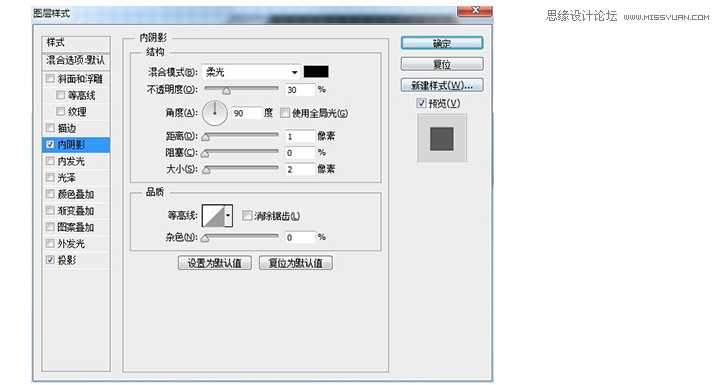
Task: Enable the 渐变叠加 checkbox
Action: point(50,210)
